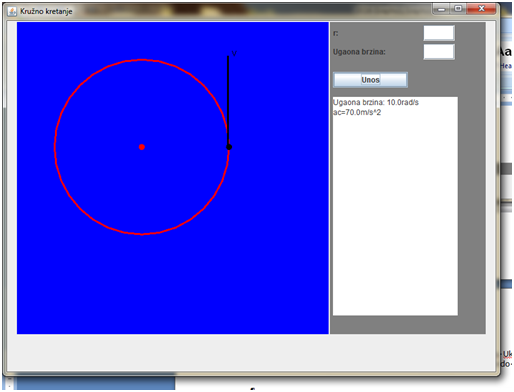The width and height of the screenshot is (514, 392).
Task: Click the Java icon in title bar
Action: pos(12,11)
